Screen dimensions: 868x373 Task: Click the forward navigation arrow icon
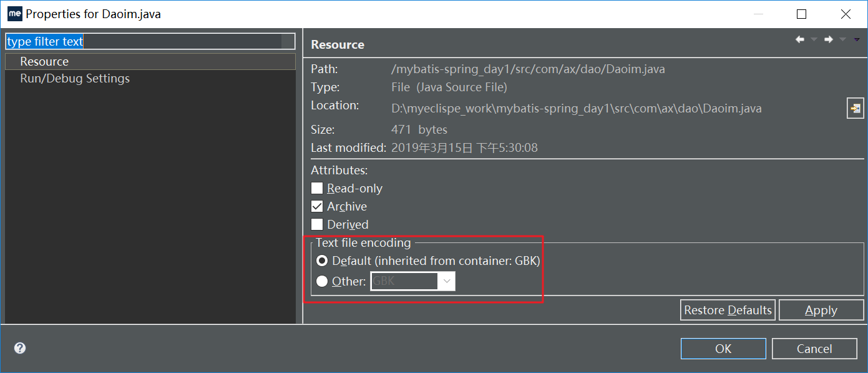click(829, 39)
